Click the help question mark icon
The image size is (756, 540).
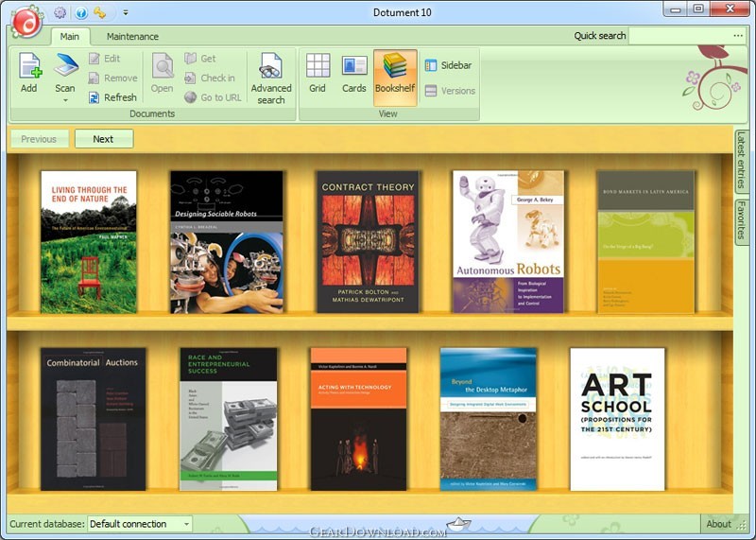[x=81, y=12]
